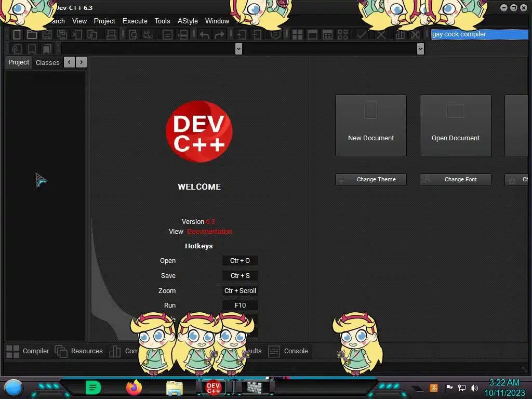532x399 pixels.
Task: Open the AStyle menu
Action: (187, 21)
